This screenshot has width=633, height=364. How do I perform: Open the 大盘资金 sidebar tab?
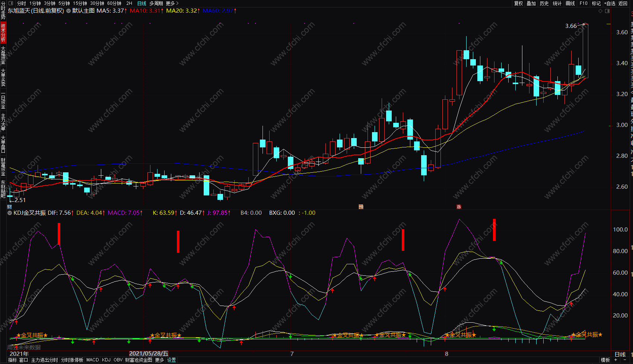coord(3,55)
